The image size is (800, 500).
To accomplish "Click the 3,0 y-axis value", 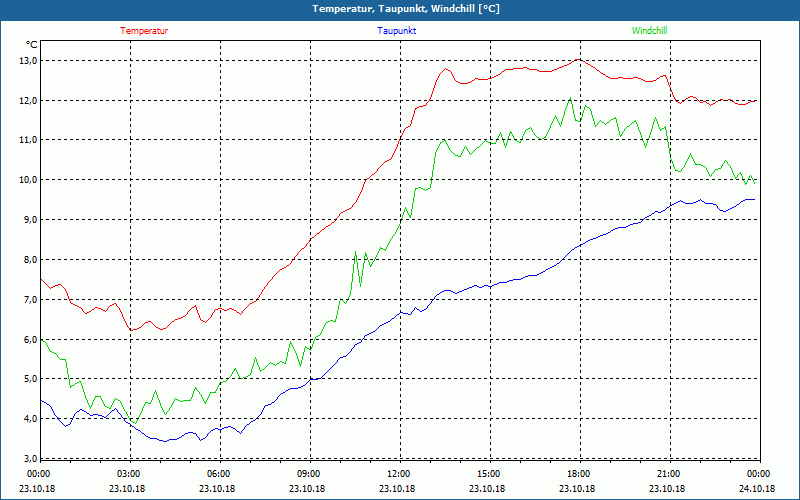I will pyautogui.click(x=31, y=459).
